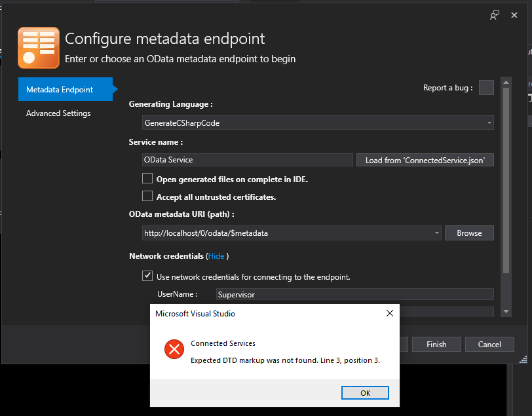This screenshot has width=532, height=416.
Task: Expand the OData metadata URI dropdown arrow
Action: (436, 233)
